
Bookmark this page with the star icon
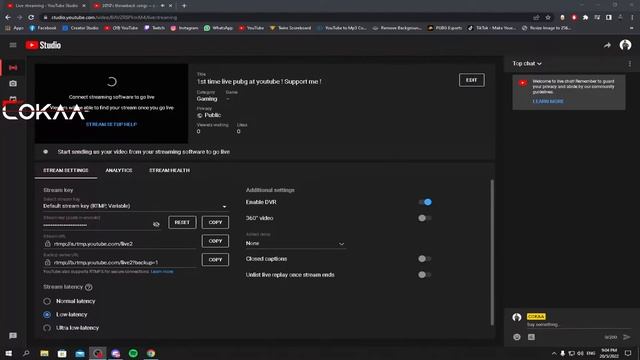pos(548,18)
